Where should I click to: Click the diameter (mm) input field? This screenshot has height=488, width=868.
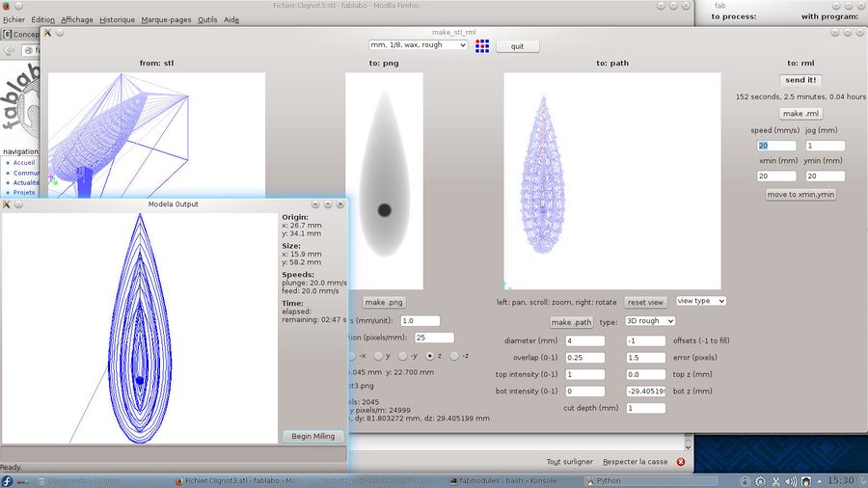(585, 340)
